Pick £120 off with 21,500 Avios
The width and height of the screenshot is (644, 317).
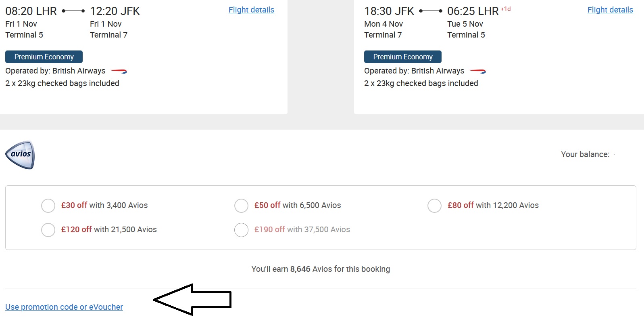coord(48,230)
